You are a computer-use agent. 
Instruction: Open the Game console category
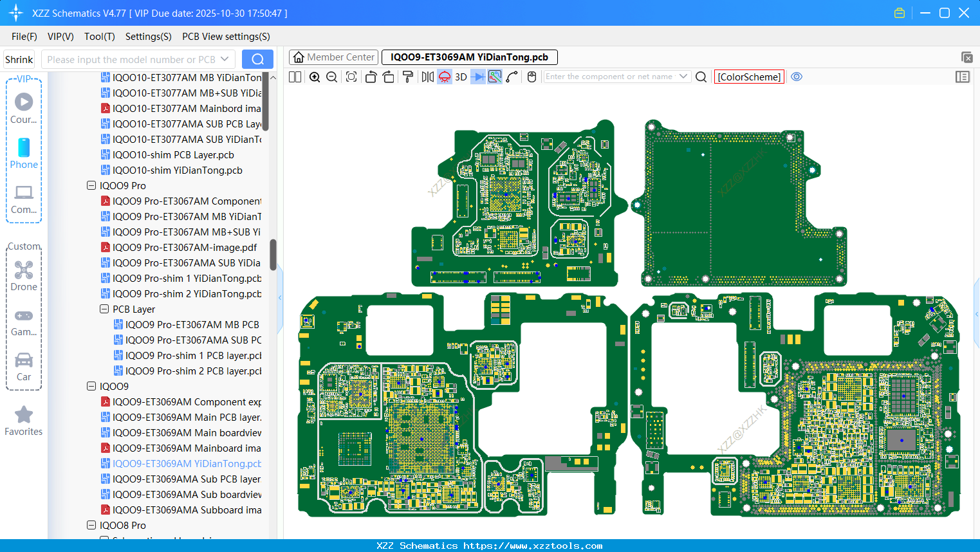click(x=24, y=322)
